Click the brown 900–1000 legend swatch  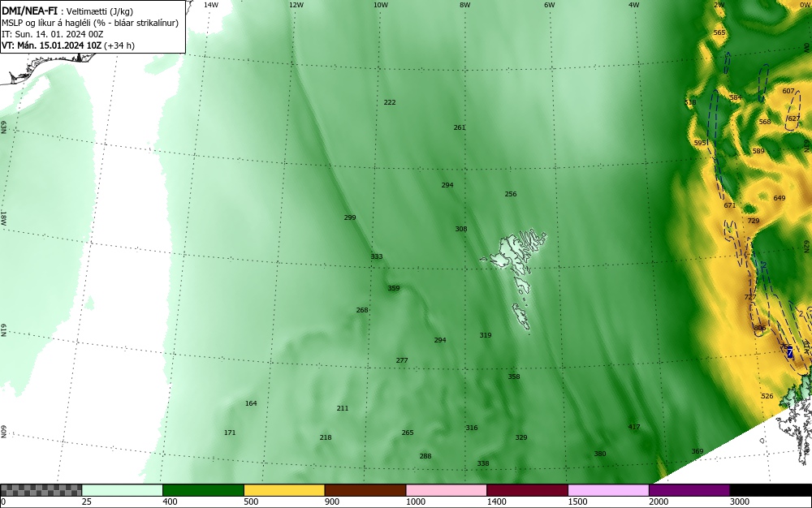(x=365, y=490)
